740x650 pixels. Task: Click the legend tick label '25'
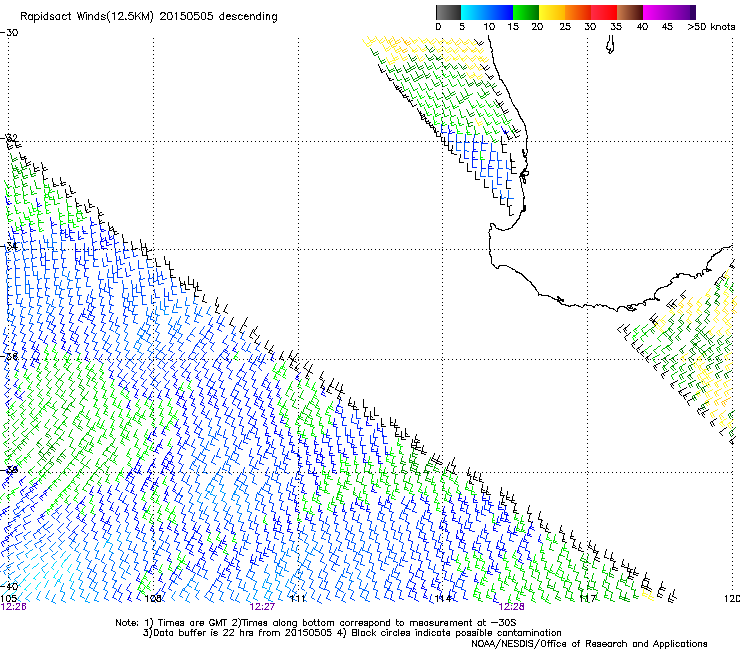(565, 26)
